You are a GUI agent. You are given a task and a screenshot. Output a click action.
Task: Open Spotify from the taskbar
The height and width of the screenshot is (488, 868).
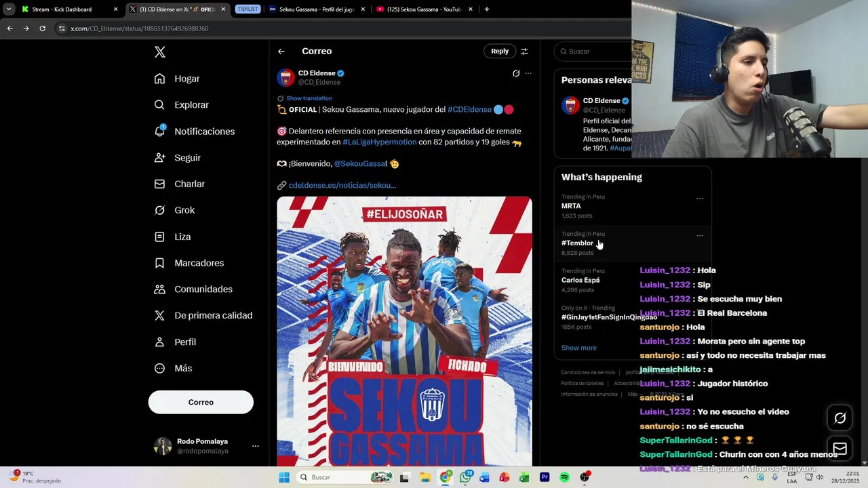click(564, 477)
